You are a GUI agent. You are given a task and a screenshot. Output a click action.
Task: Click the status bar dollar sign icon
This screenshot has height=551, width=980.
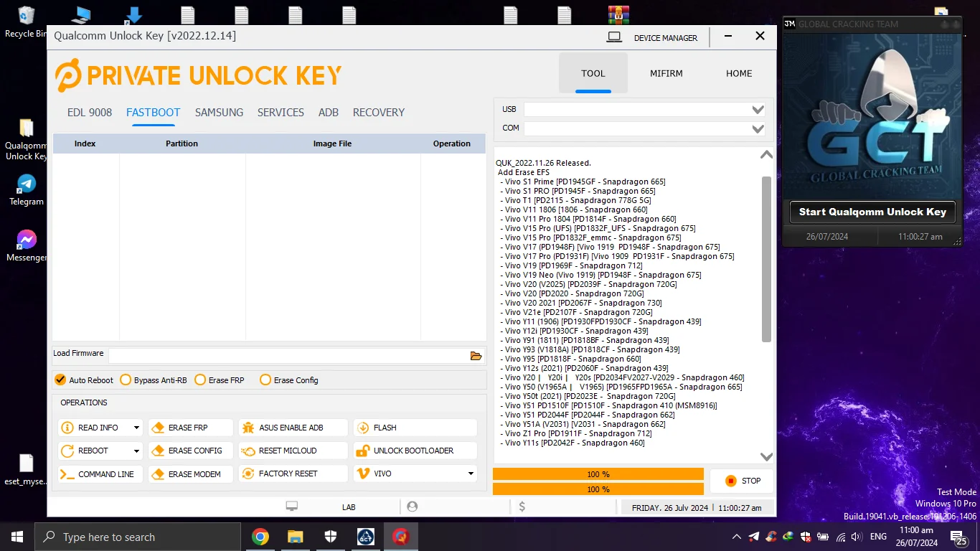point(522,507)
